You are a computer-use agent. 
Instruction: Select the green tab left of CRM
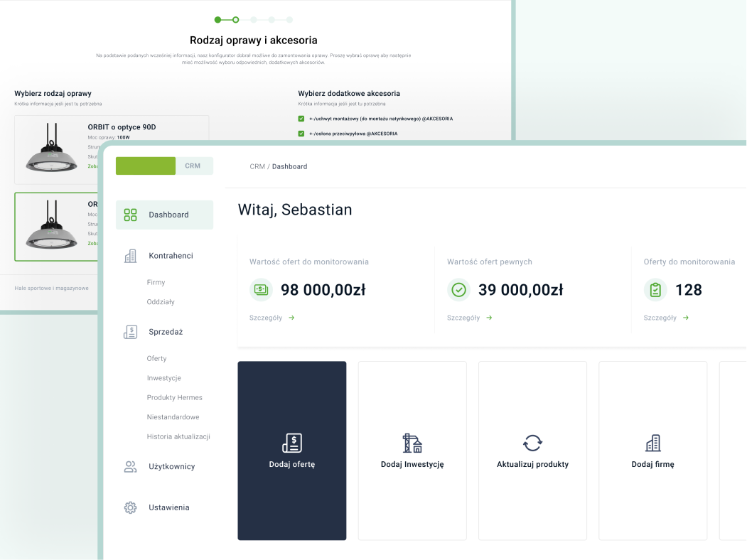tap(146, 166)
